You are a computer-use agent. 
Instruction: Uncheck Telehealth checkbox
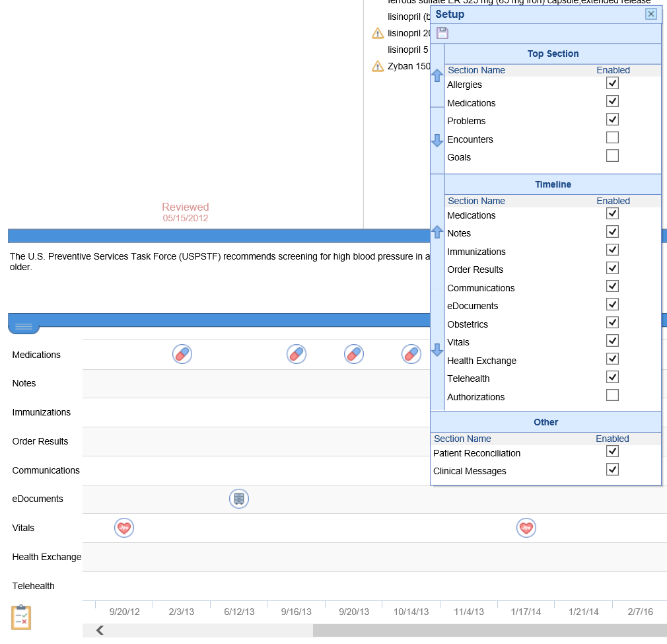(613, 377)
